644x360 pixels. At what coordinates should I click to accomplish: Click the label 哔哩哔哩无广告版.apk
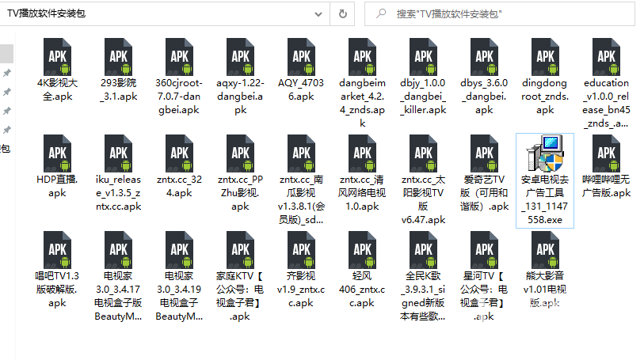coord(606,186)
